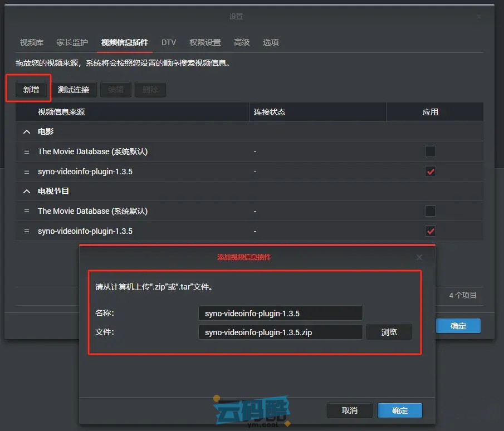This screenshot has height=431, width=504.
Task: Click drag handle of movie The Movie Database row
Action: 26,151
